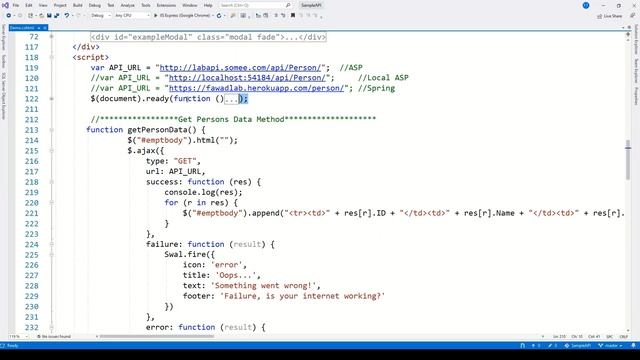Viewport: 640px width, 360px height.
Task: Click inside the Search (Ctrl+Q) box
Action: click(252, 5)
